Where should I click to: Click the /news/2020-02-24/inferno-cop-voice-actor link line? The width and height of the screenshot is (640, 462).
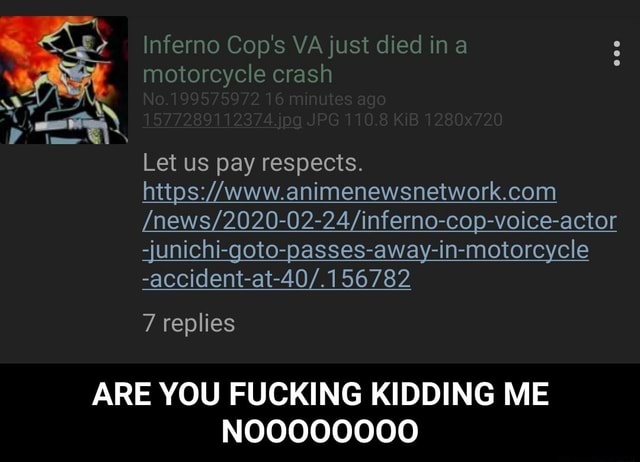(x=379, y=221)
